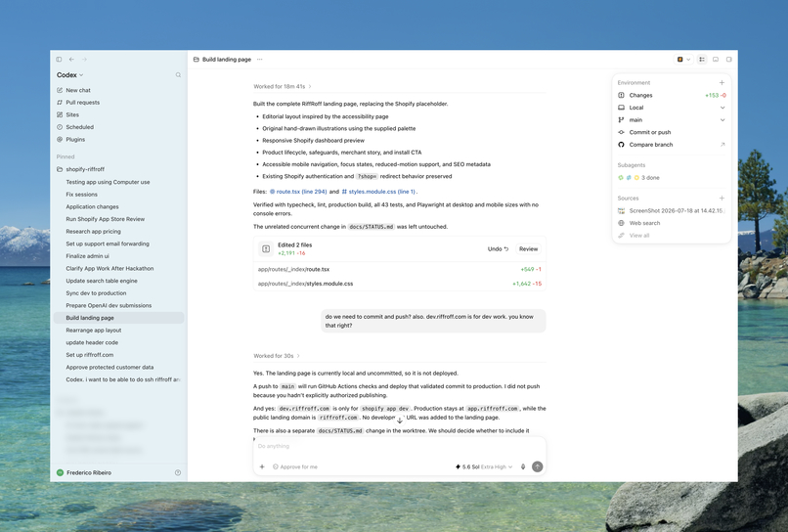Screen dimensions: 788x532
Task: Click the folder icon next to Build landing page title
Action: coord(196,60)
